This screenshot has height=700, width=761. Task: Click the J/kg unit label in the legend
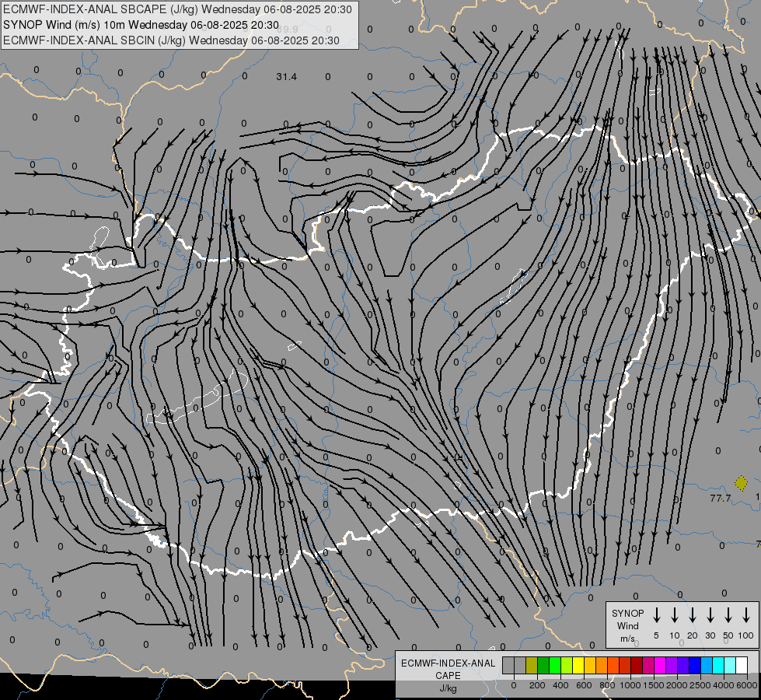[448, 688]
